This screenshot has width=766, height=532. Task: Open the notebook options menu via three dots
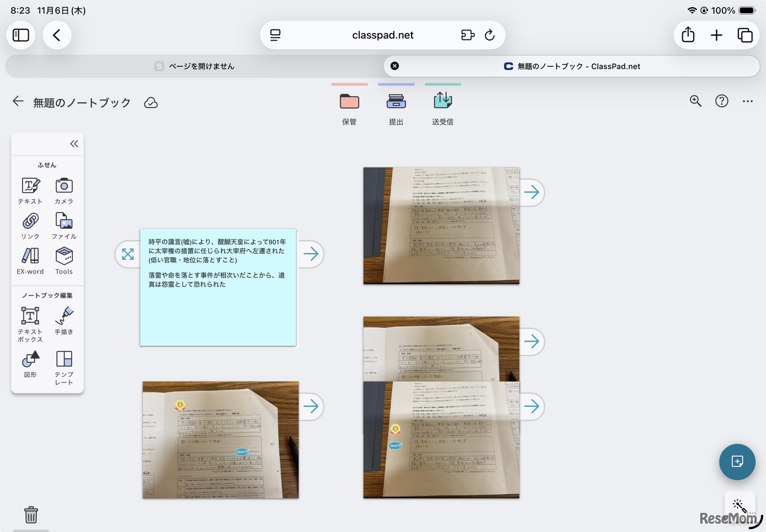[748, 101]
